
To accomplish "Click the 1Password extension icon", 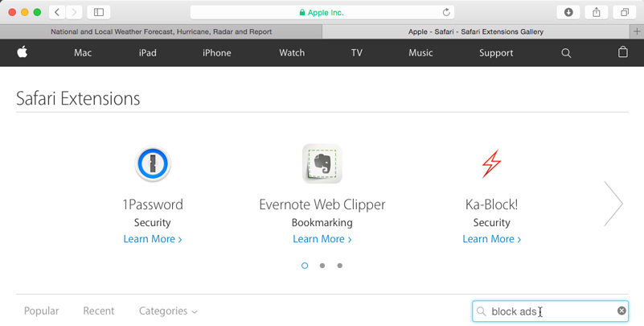I will [x=152, y=164].
